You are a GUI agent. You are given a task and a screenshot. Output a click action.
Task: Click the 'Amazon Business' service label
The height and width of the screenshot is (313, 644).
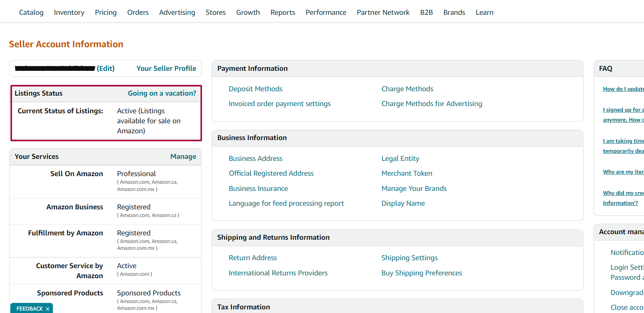point(75,207)
